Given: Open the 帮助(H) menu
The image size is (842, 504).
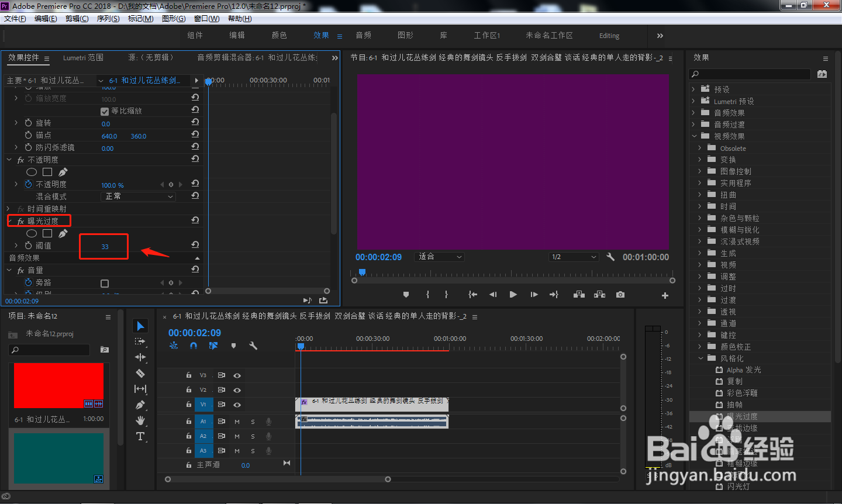Looking at the screenshot, I should [x=240, y=19].
